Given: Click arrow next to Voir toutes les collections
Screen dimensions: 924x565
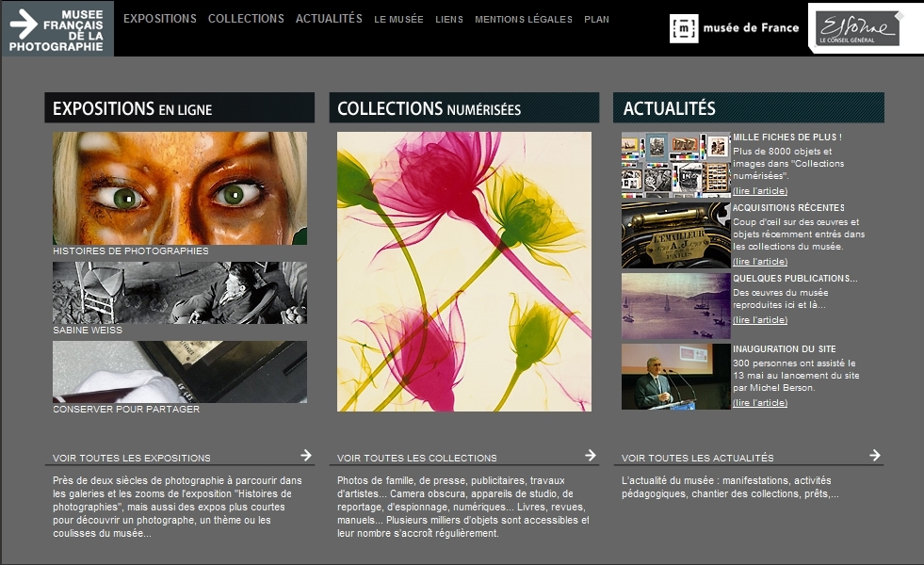Looking at the screenshot, I should click(591, 455).
